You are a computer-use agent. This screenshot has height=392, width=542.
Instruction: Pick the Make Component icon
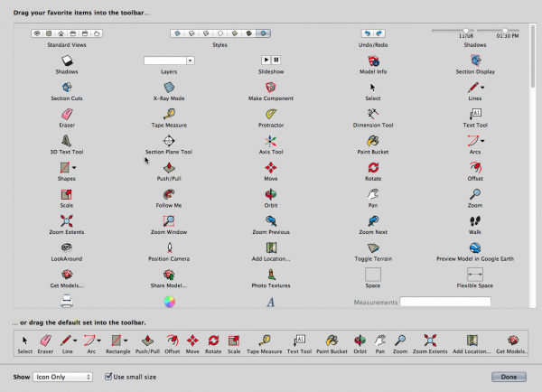pyautogui.click(x=271, y=87)
